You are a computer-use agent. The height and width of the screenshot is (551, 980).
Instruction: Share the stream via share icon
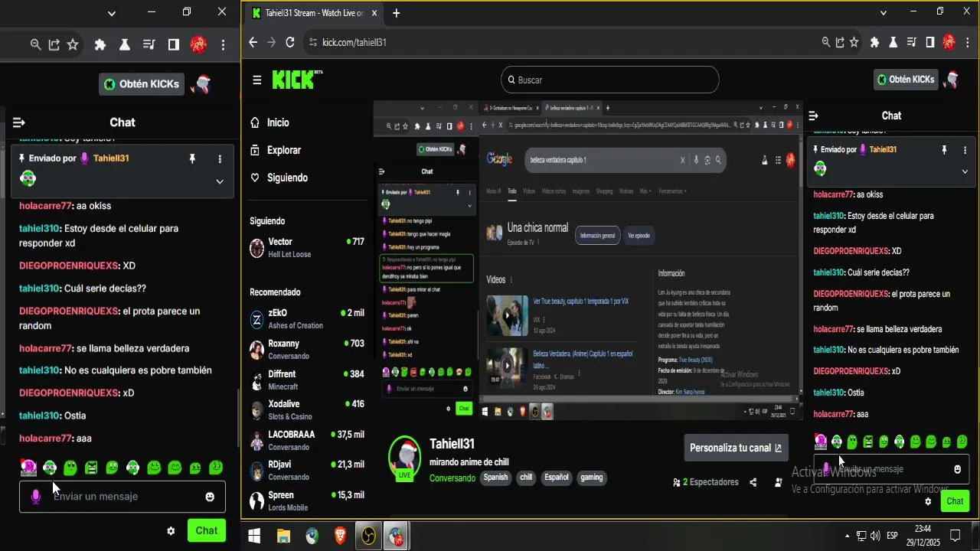(x=753, y=482)
